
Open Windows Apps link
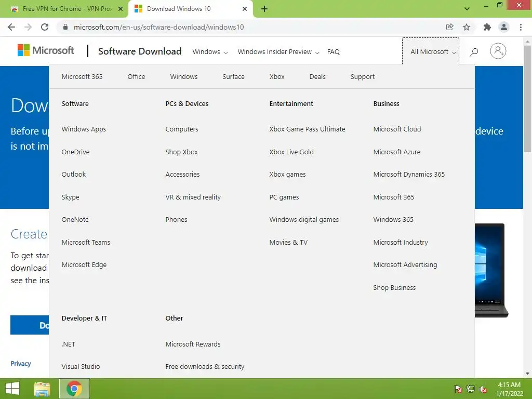pyautogui.click(x=84, y=129)
